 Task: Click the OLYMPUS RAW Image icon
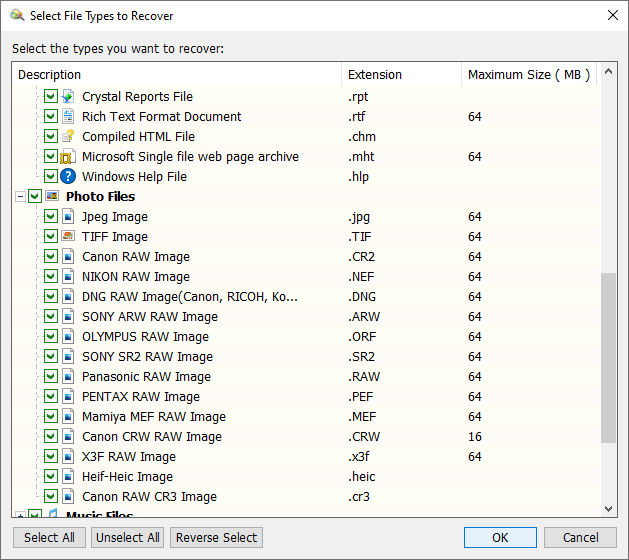pos(68,337)
